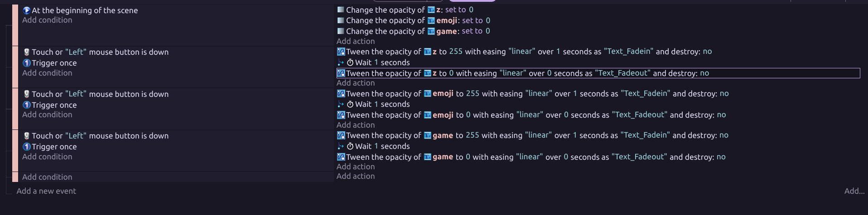This screenshot has width=868, height=215.
Task: Click emoji object icon in Text_Fadeout tween
Action: pyautogui.click(x=427, y=115)
